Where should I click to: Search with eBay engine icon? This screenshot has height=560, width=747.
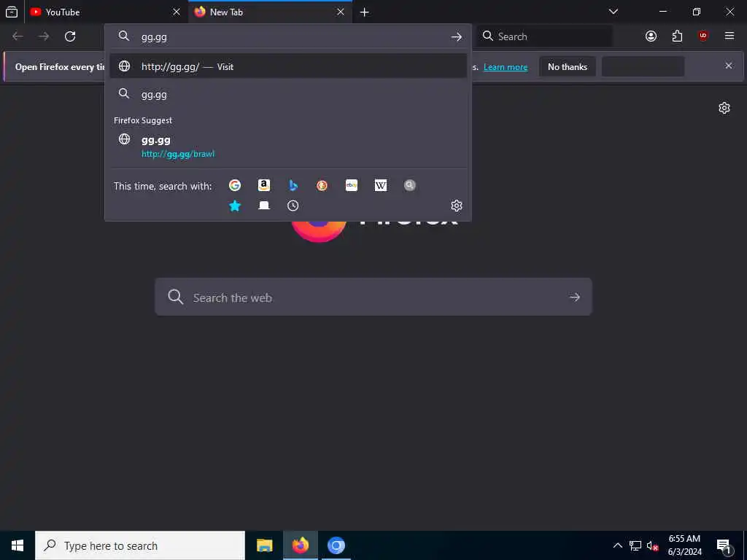click(352, 185)
